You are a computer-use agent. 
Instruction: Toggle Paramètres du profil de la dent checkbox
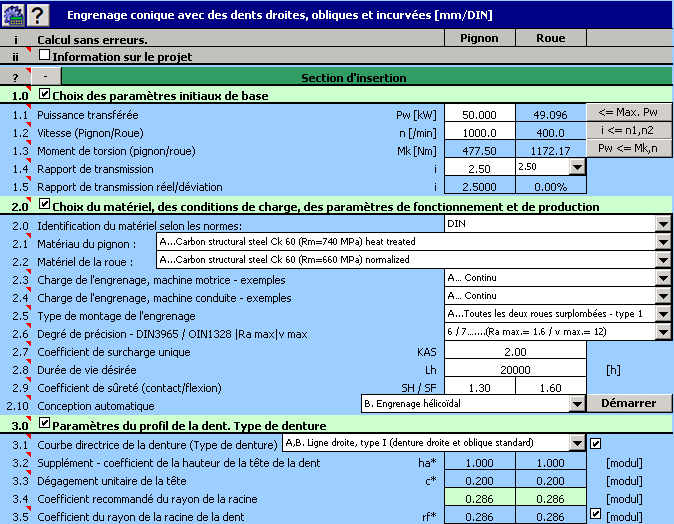(x=44, y=423)
